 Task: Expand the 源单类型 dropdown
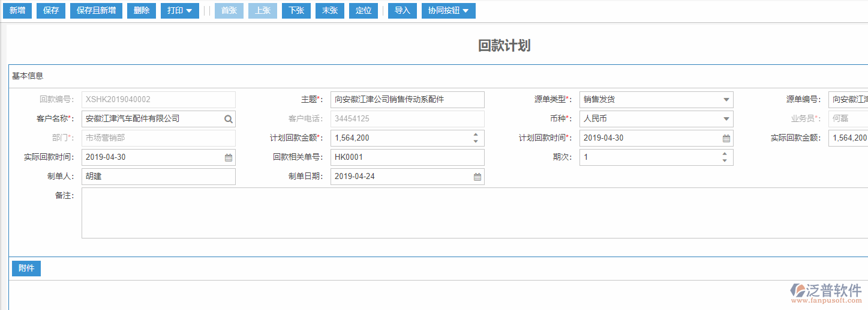(726, 100)
